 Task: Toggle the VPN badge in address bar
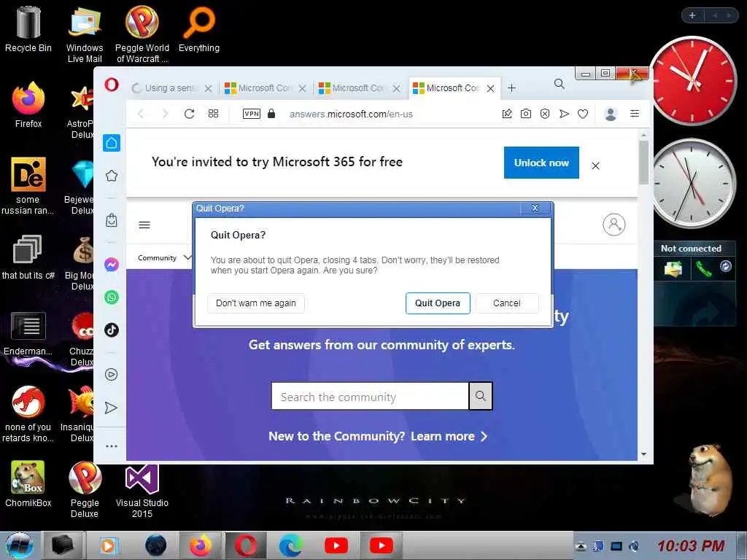tap(252, 114)
